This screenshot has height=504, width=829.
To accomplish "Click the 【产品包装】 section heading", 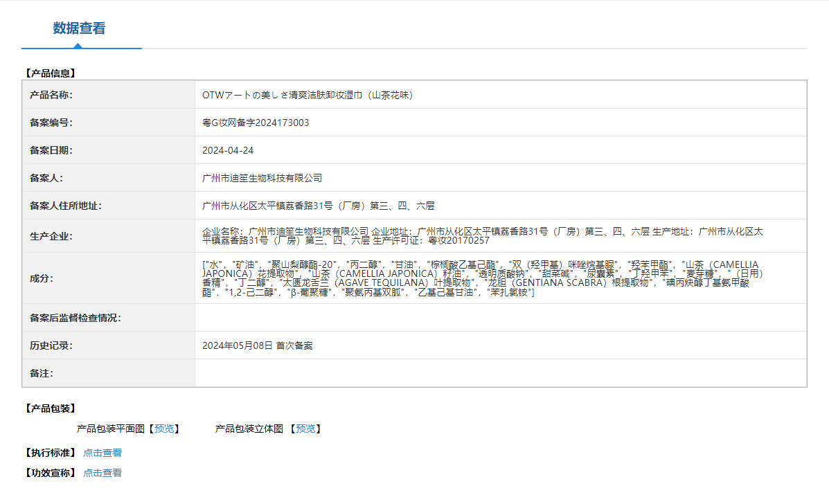I will tap(51, 408).
